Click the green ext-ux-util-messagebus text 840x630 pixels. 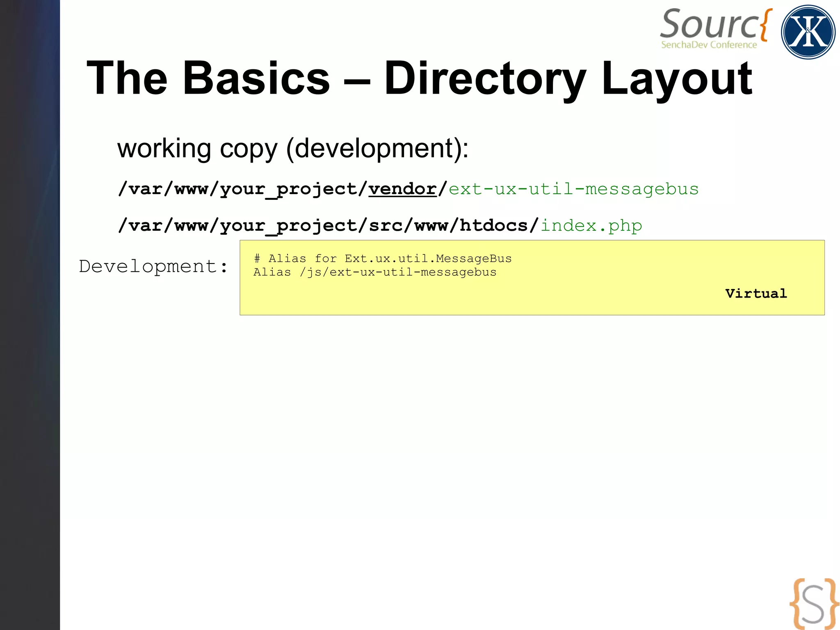point(573,189)
